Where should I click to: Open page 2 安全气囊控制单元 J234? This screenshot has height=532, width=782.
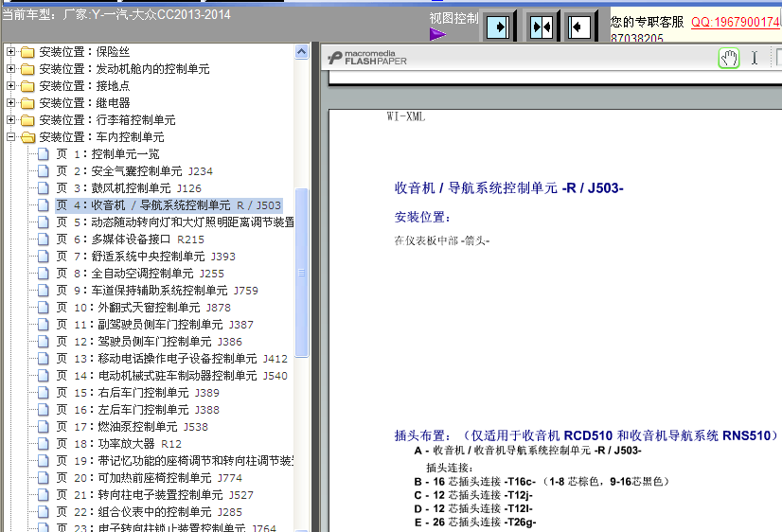[x=134, y=171]
